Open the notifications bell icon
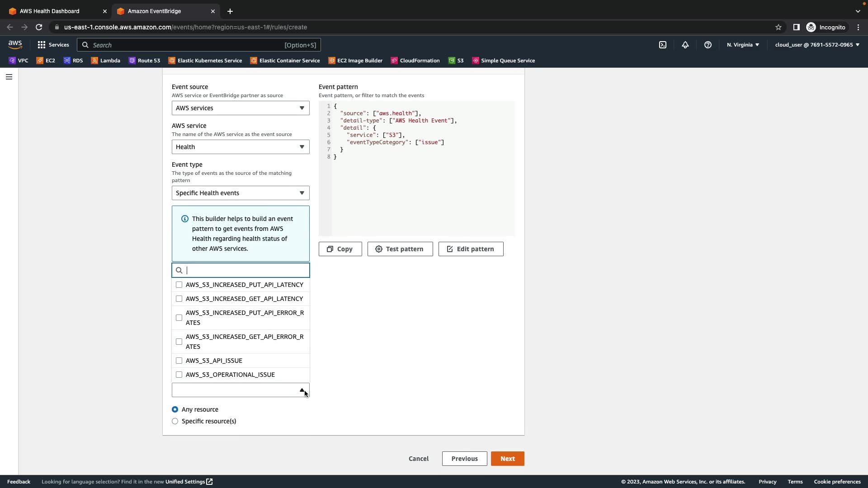Image resolution: width=868 pixels, height=488 pixels. click(685, 45)
